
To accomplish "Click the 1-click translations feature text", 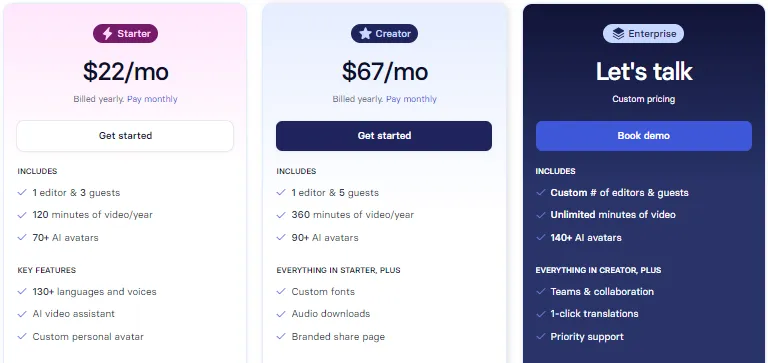I will click(x=594, y=314).
